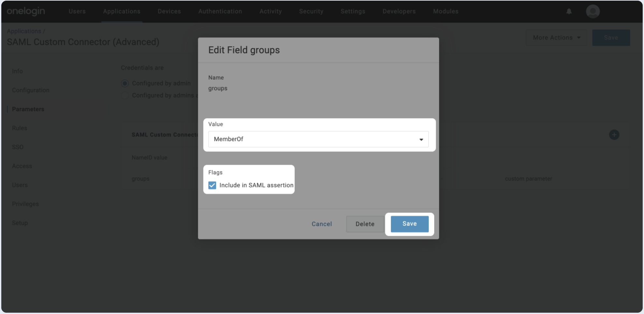Expand the More Actions dropdown
644x314 pixels.
point(556,38)
